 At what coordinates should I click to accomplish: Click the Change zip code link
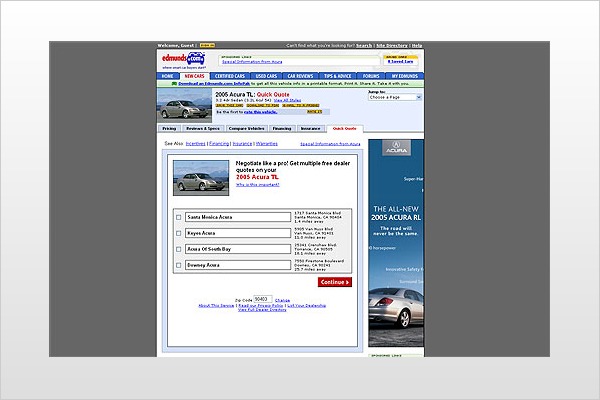pos(282,300)
